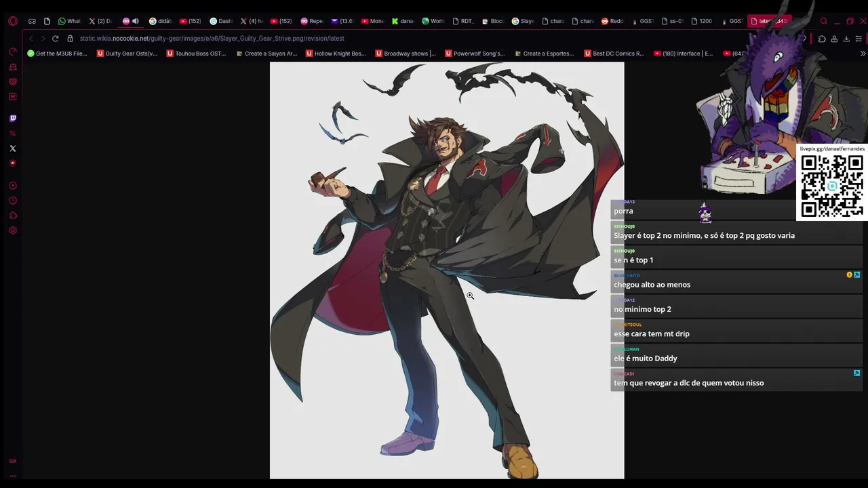Image resolution: width=868 pixels, height=488 pixels.
Task: Open History from the sidebar
Action: [13, 201]
